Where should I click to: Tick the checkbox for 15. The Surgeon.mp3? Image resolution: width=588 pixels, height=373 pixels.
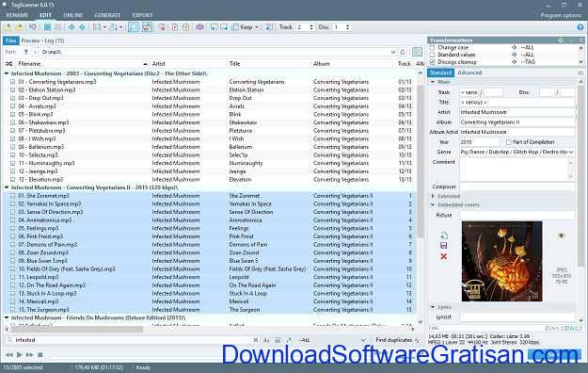coord(13,310)
